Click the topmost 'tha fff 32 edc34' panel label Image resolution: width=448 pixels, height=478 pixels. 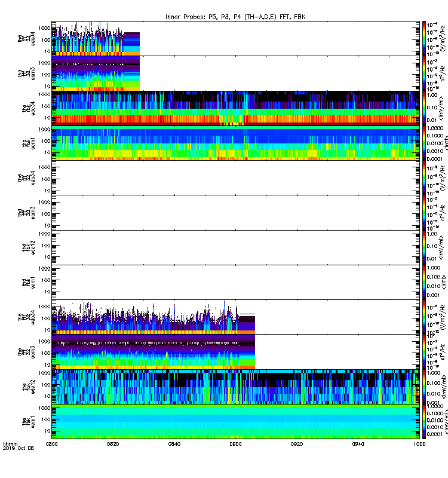pos(26,38)
